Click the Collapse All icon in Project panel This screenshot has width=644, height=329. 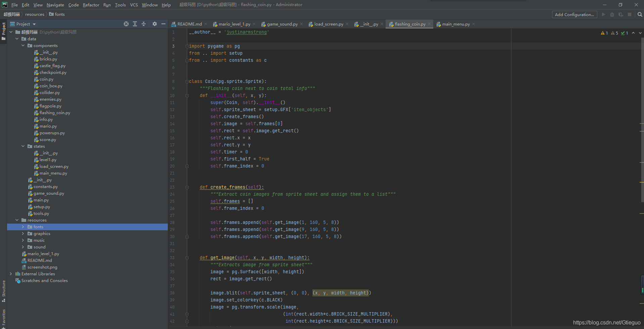pos(144,24)
